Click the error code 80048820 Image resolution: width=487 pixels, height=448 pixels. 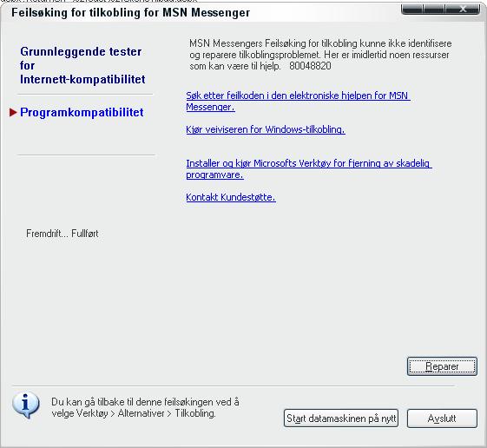point(310,66)
